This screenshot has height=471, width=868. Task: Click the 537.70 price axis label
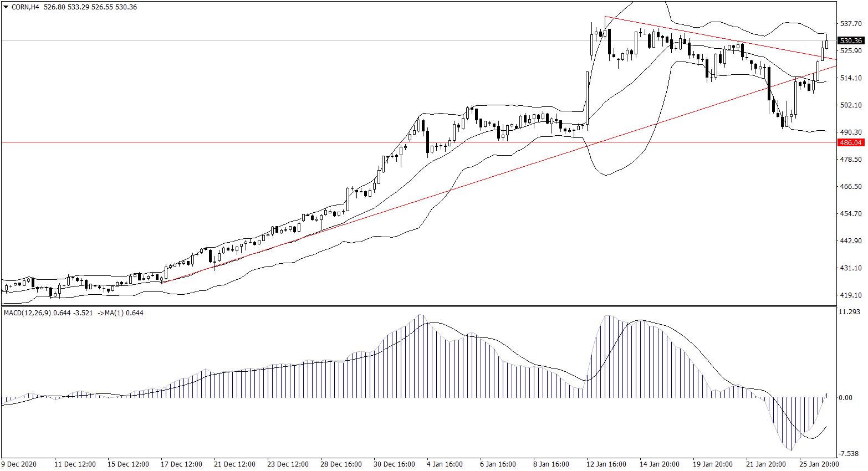[851, 24]
